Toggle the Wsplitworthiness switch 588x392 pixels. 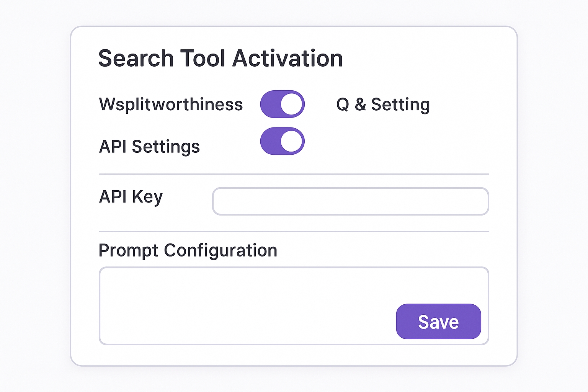pos(282,104)
